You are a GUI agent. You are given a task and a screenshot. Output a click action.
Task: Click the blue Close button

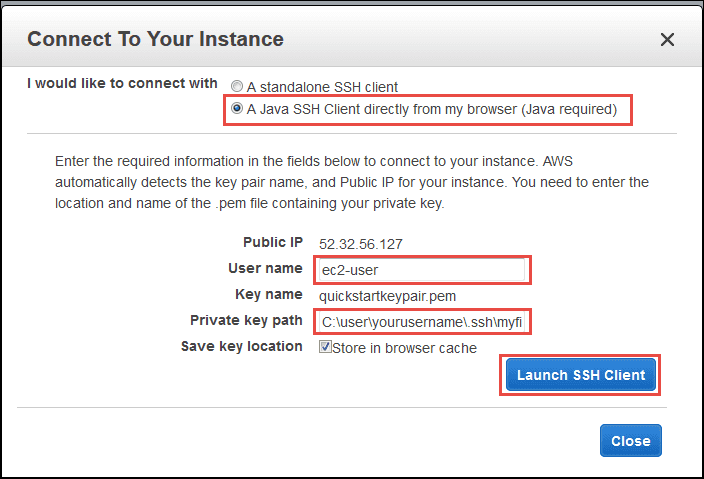pos(630,440)
